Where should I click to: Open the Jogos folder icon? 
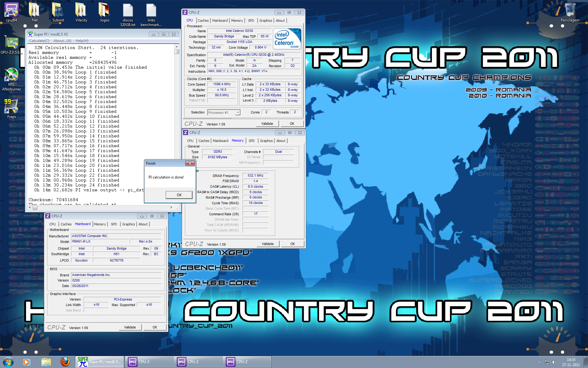[x=104, y=12]
